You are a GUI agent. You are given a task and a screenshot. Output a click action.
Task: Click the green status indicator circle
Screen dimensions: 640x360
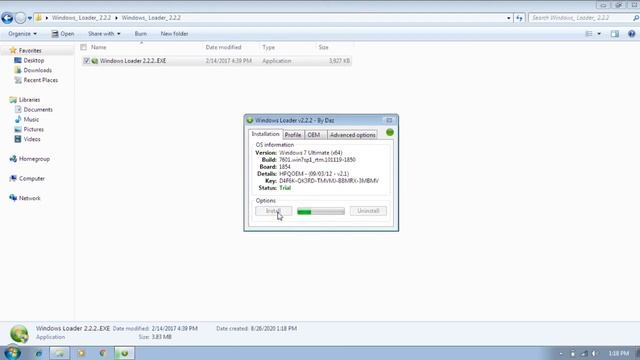390,132
